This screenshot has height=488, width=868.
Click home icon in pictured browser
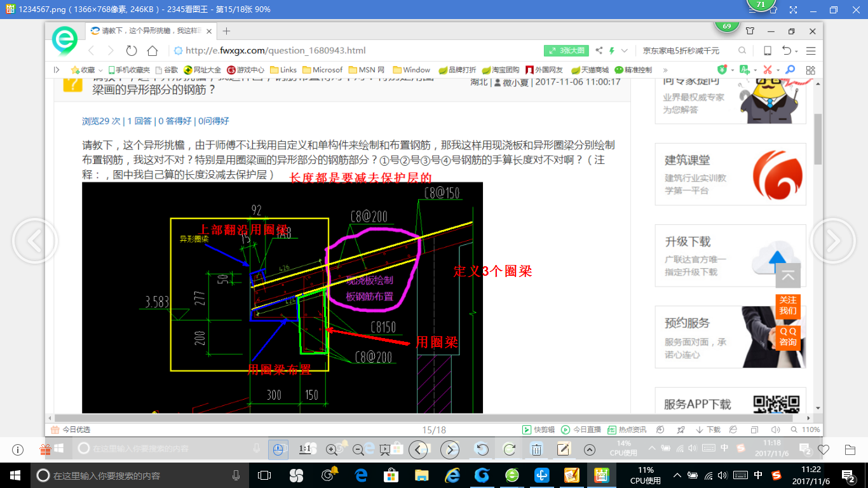[153, 50]
